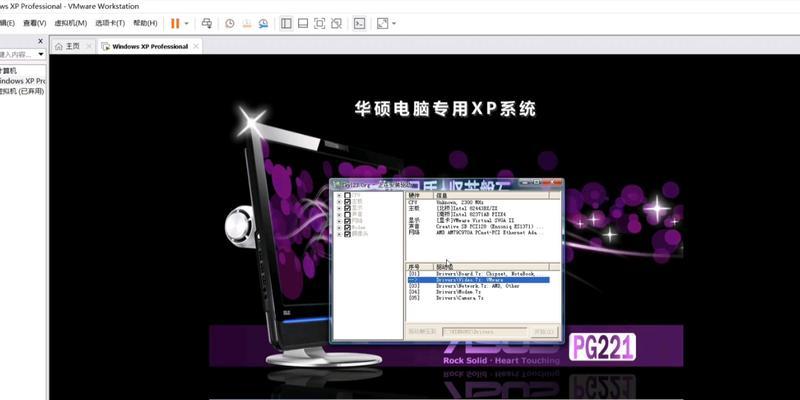Select the Drivers\Board.7z list row
The width and height of the screenshot is (800, 400).
(479, 274)
